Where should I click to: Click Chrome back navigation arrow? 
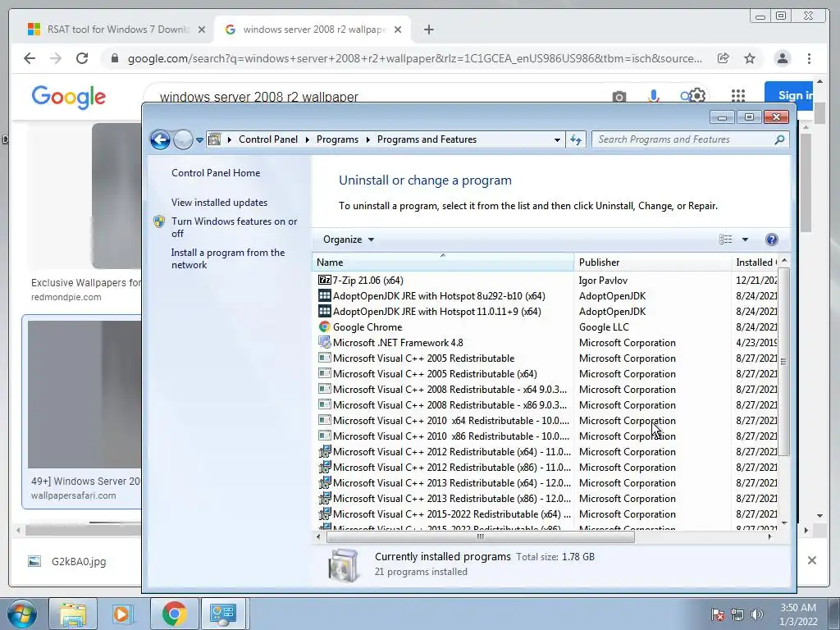[x=30, y=58]
